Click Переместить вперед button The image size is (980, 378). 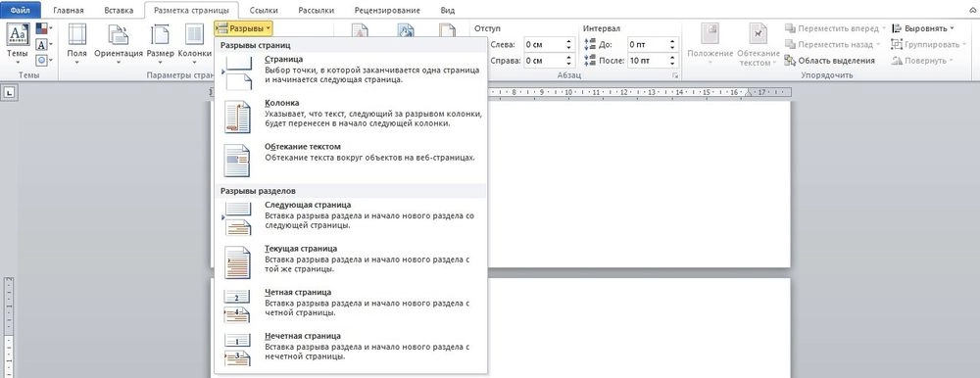click(x=835, y=28)
